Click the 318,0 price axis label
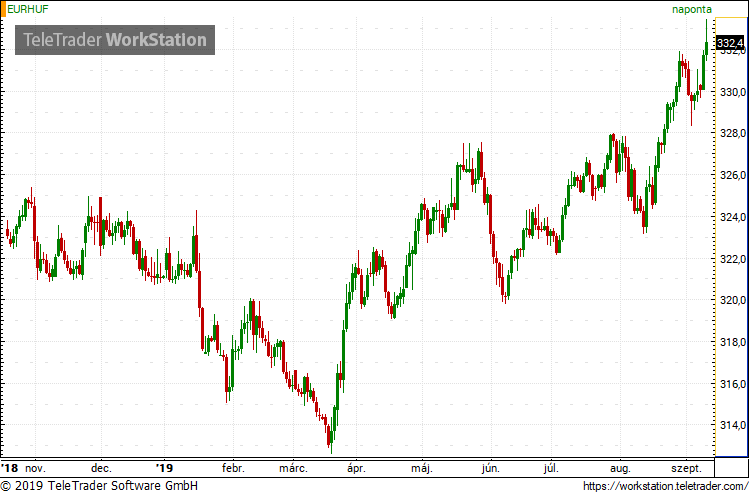Image resolution: width=749 pixels, height=494 pixels. click(x=733, y=342)
